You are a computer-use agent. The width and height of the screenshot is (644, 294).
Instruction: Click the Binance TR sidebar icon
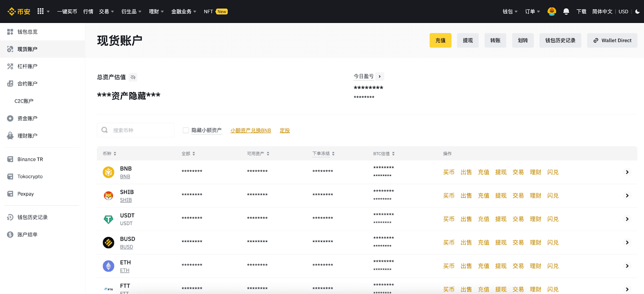pyautogui.click(x=10, y=159)
